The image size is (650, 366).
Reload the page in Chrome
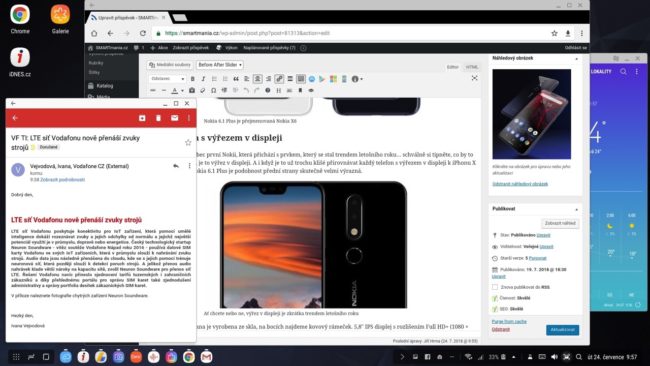[x=143, y=33]
